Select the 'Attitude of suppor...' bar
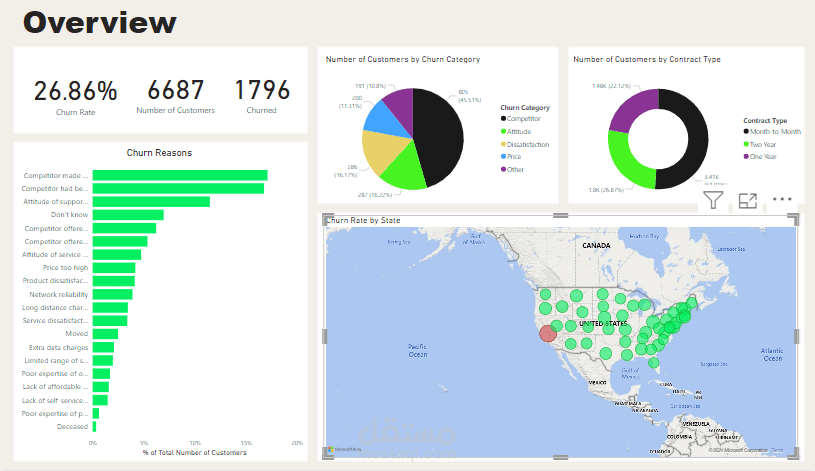The width and height of the screenshot is (815, 471). (151, 202)
